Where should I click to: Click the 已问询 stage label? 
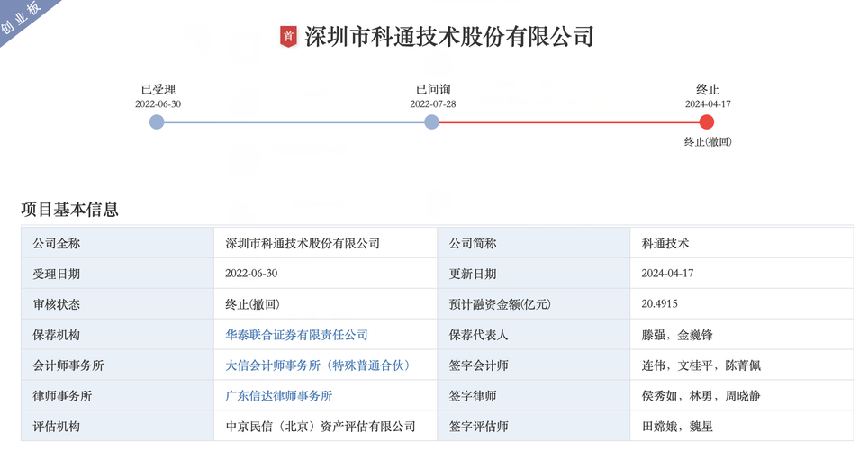(433, 89)
